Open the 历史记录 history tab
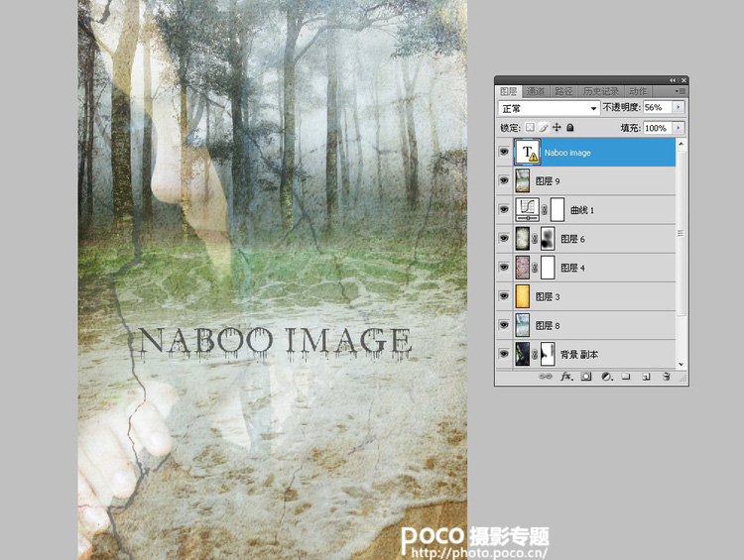The image size is (744, 560). click(599, 91)
